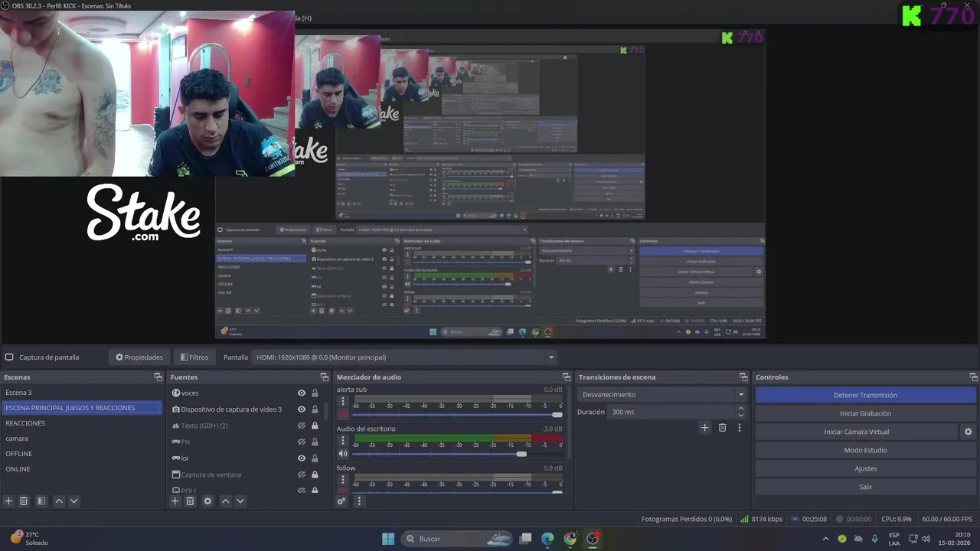Image resolution: width=980 pixels, height=551 pixels.
Task: Unmute the alerta sub channel
Action: 343,415
